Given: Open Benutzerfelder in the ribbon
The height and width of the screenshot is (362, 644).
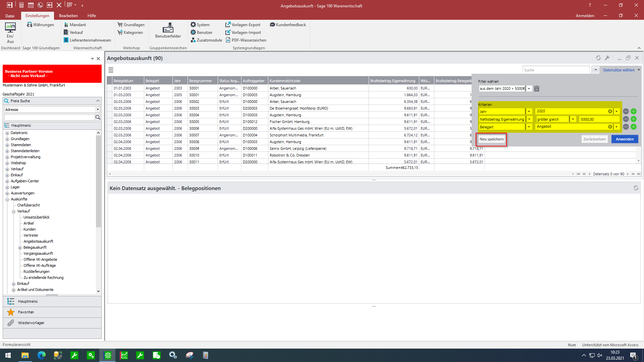Looking at the screenshot, I should tap(168, 31).
